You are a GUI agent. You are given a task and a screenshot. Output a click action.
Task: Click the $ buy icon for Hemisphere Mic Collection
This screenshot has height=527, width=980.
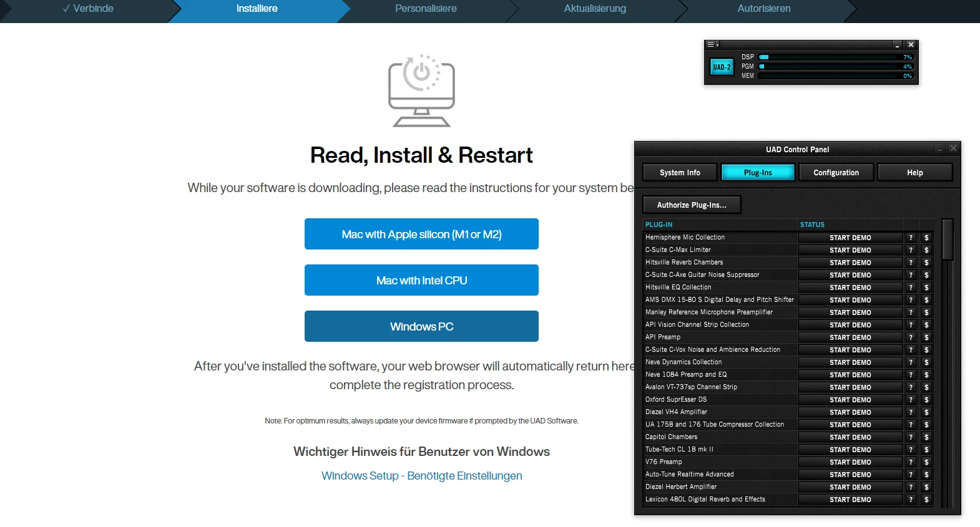(x=926, y=238)
